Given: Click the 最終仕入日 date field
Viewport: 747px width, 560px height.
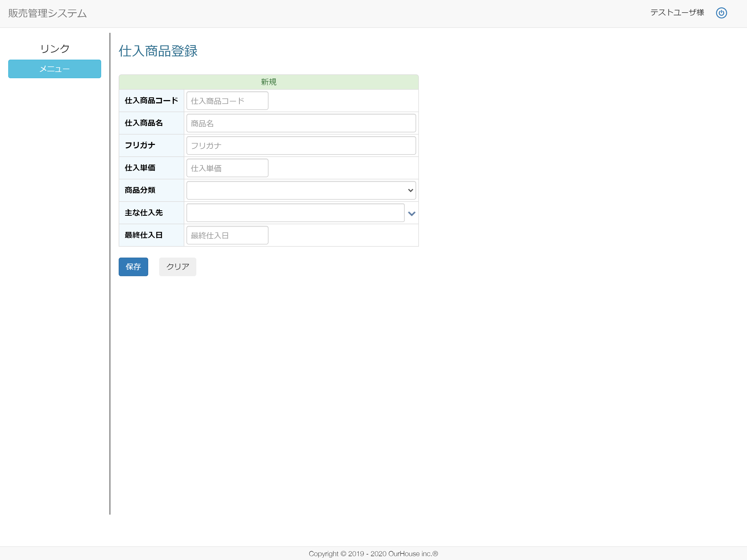Looking at the screenshot, I should [227, 235].
